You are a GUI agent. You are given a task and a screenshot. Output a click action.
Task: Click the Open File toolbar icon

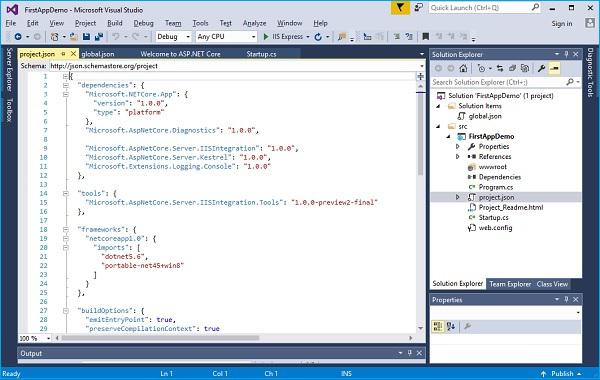pyautogui.click(x=74, y=37)
